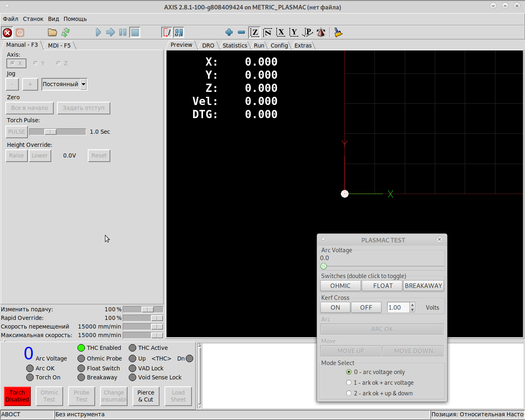This screenshot has width=525, height=420.
Task: Select perspective view P icon
Action: coord(308,32)
